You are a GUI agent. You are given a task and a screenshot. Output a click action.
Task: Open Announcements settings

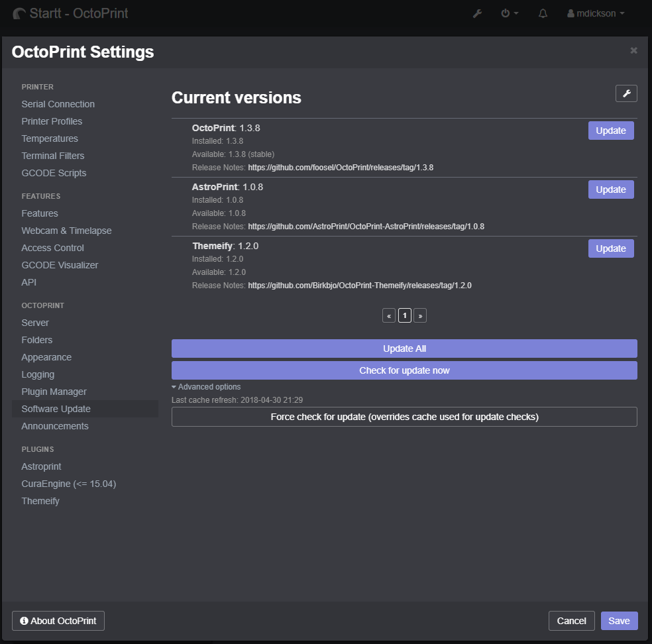pyautogui.click(x=55, y=427)
